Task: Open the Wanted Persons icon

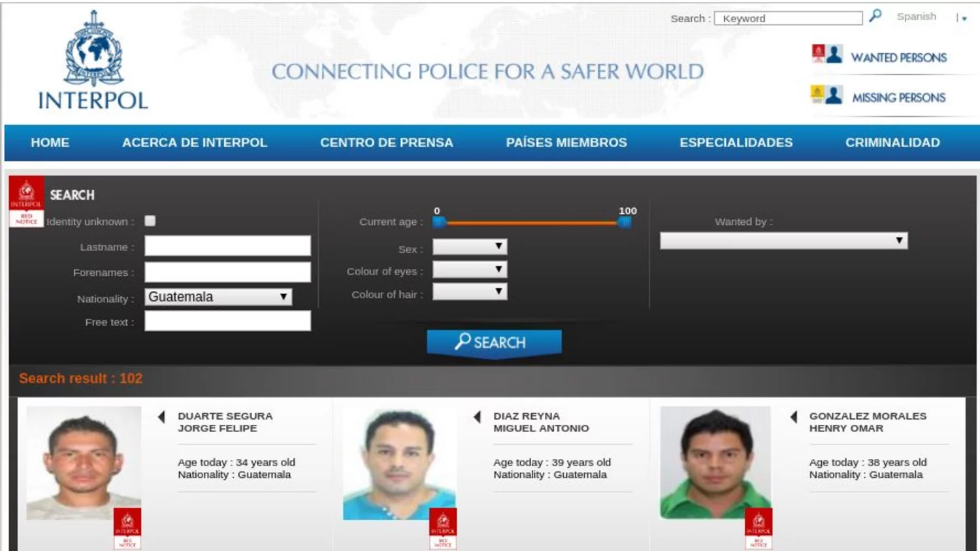Action: point(826,54)
